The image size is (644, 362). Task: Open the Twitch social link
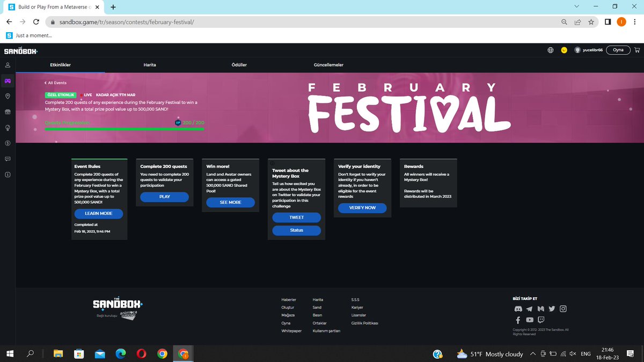[541, 320]
